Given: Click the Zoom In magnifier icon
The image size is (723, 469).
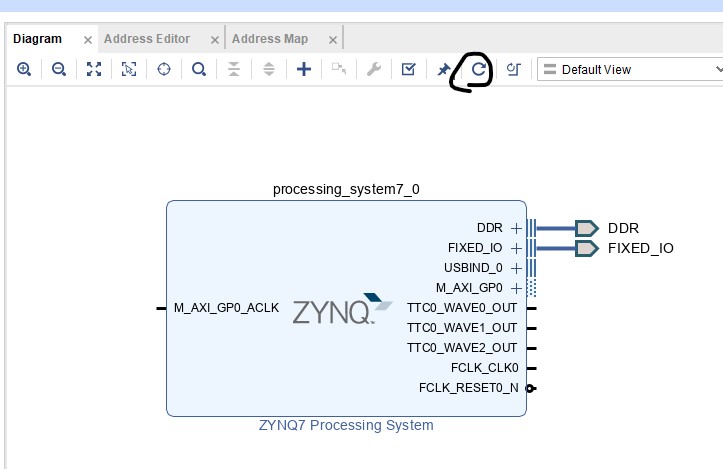Looking at the screenshot, I should pyautogui.click(x=24, y=70).
